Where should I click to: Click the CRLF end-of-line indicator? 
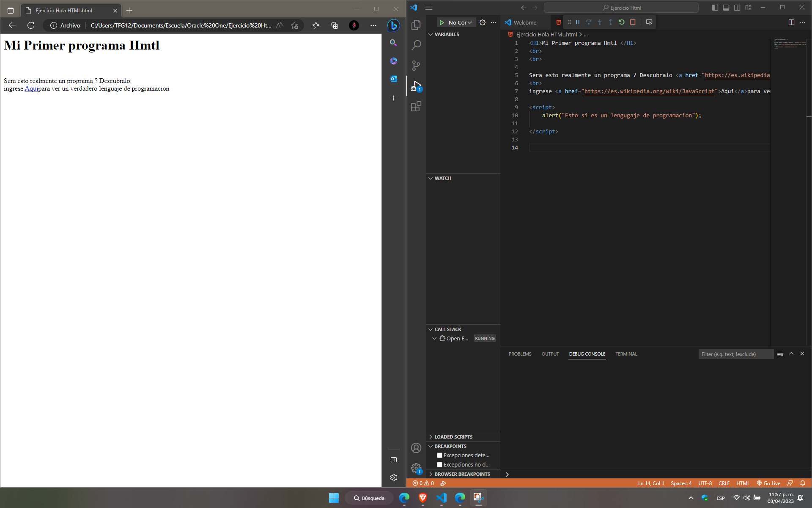[x=724, y=483]
